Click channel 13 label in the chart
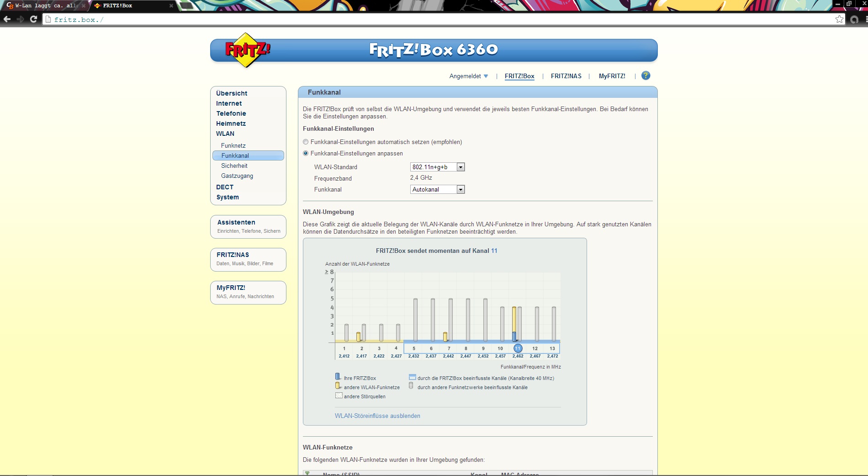 (552, 348)
